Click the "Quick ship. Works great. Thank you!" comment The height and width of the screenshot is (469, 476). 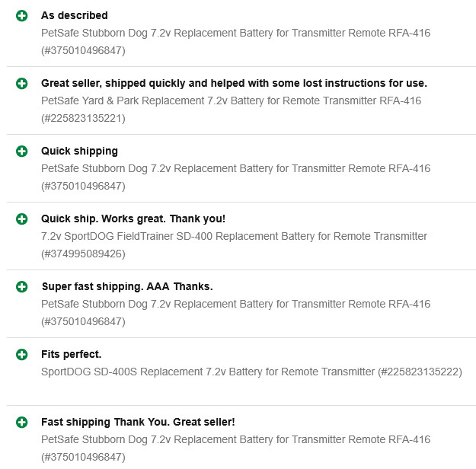[133, 219]
